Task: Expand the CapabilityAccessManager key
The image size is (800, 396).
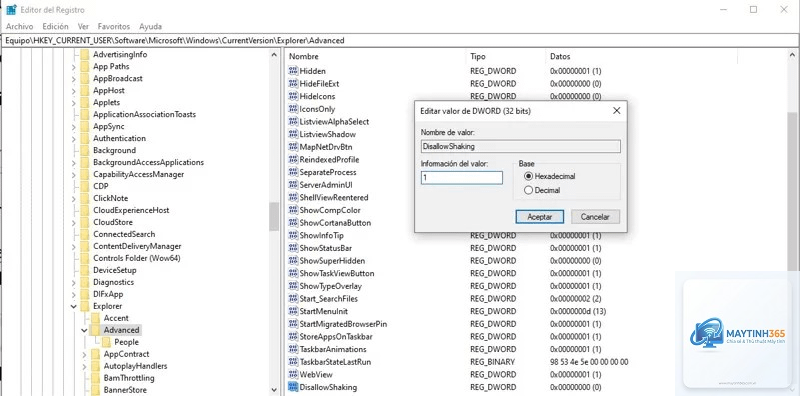Action: click(74, 175)
